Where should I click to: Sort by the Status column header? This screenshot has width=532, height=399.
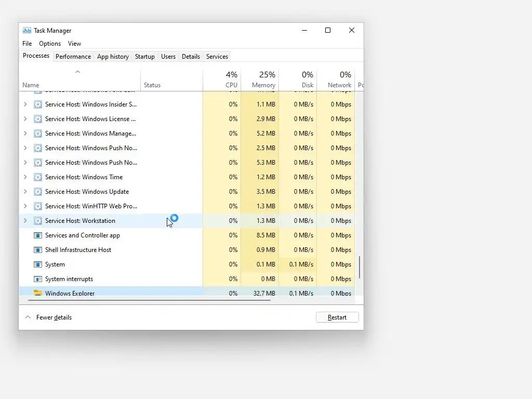(x=171, y=80)
